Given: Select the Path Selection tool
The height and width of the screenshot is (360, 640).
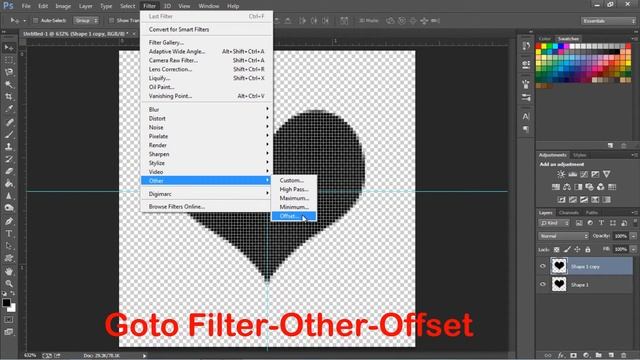Looking at the screenshot, I should point(9,246).
